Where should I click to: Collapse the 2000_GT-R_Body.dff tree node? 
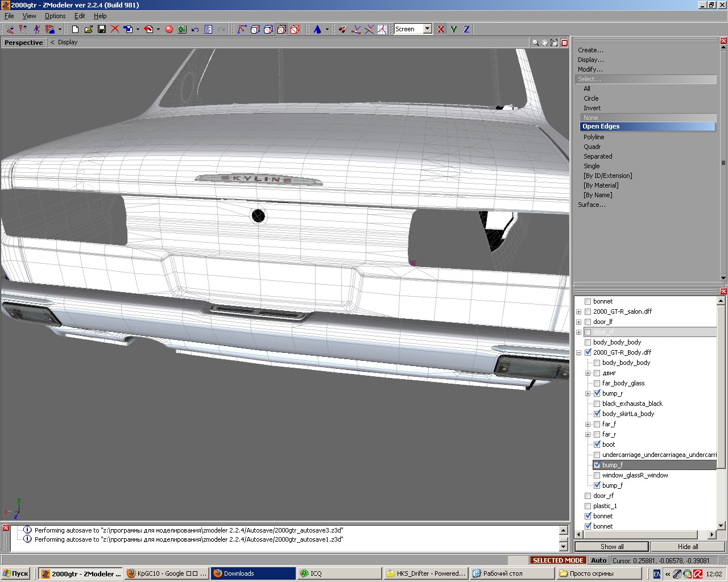click(x=579, y=352)
